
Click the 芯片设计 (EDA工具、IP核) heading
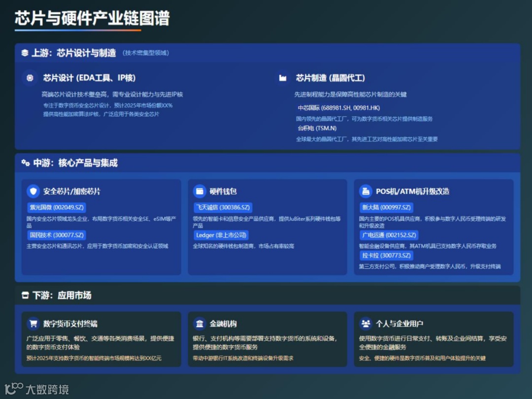point(89,78)
